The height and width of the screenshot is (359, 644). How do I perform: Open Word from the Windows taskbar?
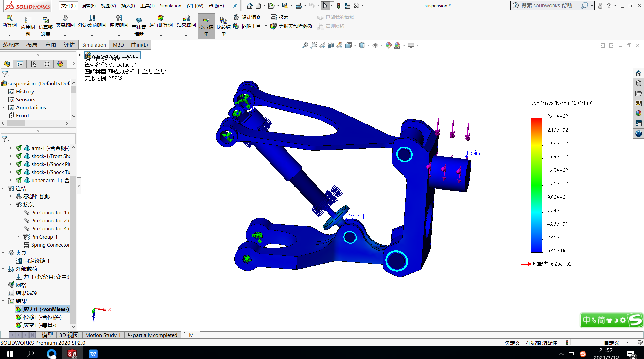[x=93, y=354]
